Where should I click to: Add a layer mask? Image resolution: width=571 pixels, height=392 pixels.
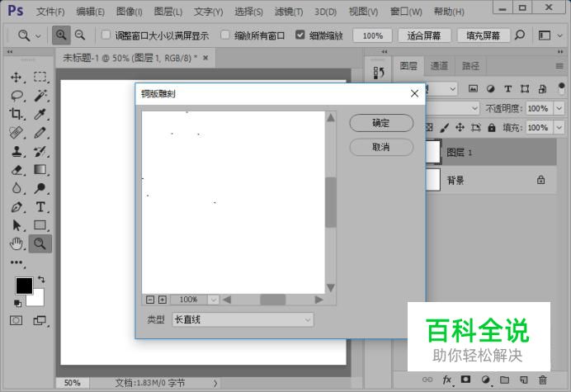[x=465, y=380]
